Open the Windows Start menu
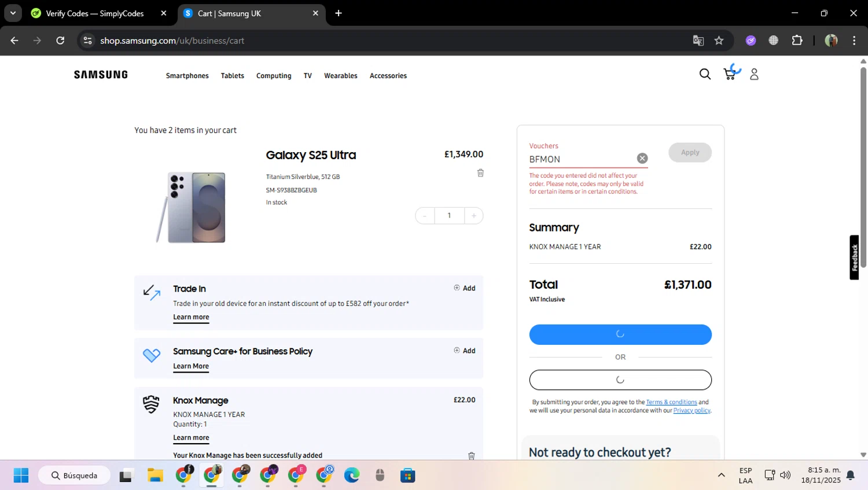 [21, 476]
